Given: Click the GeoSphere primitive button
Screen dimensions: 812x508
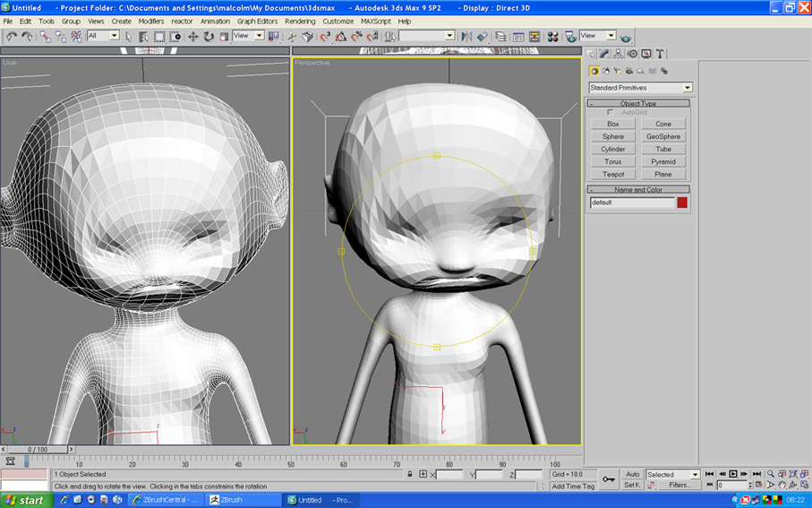Looking at the screenshot, I should (x=663, y=136).
